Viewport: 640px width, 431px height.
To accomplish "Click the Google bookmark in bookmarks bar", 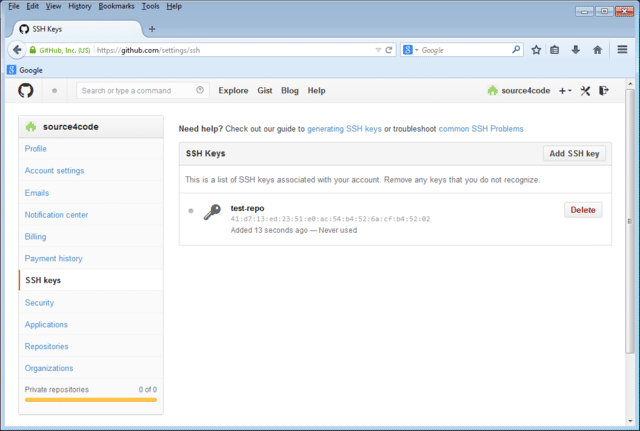I will point(25,70).
